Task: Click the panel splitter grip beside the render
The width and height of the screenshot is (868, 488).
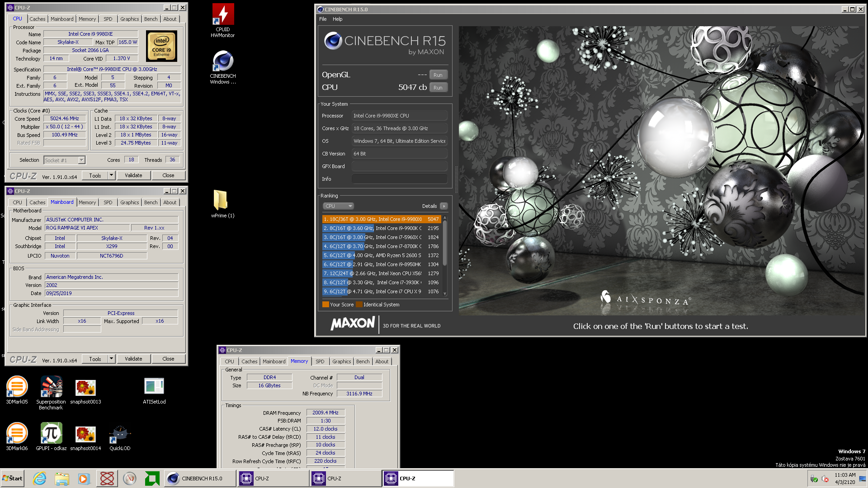Action: (456, 180)
